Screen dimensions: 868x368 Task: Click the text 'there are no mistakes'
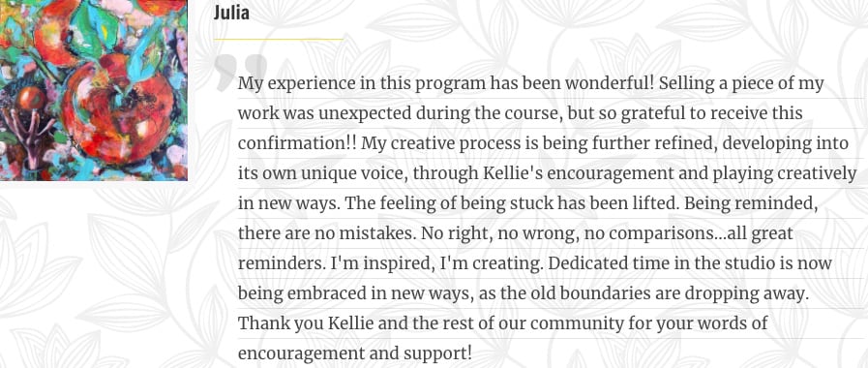[327, 233]
